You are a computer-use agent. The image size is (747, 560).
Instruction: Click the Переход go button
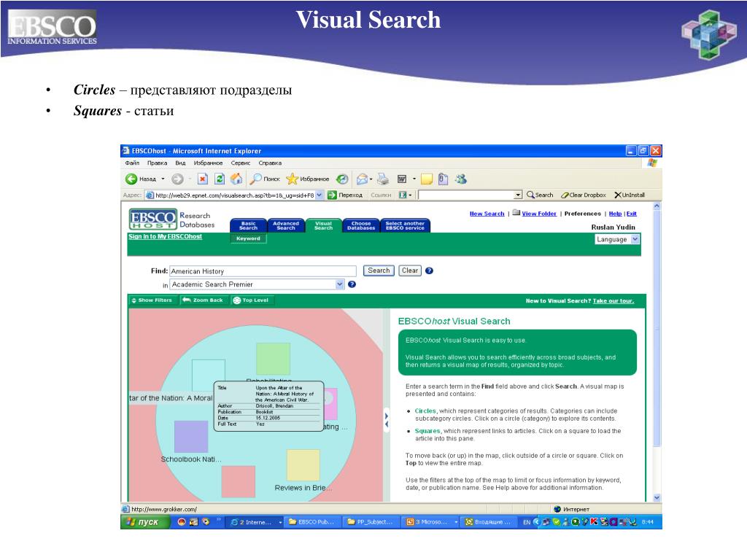coord(345,195)
